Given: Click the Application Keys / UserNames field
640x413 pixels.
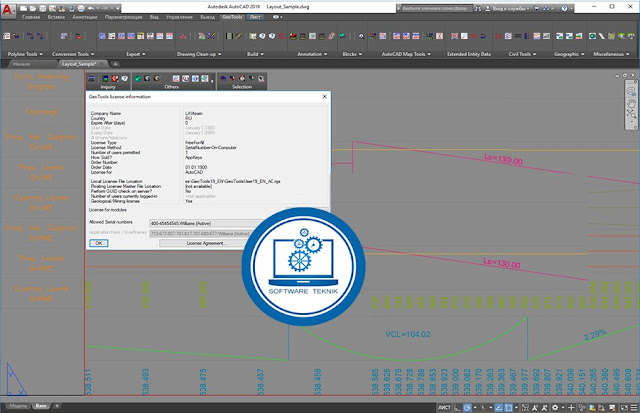Looking at the screenshot, I should pos(200,233).
